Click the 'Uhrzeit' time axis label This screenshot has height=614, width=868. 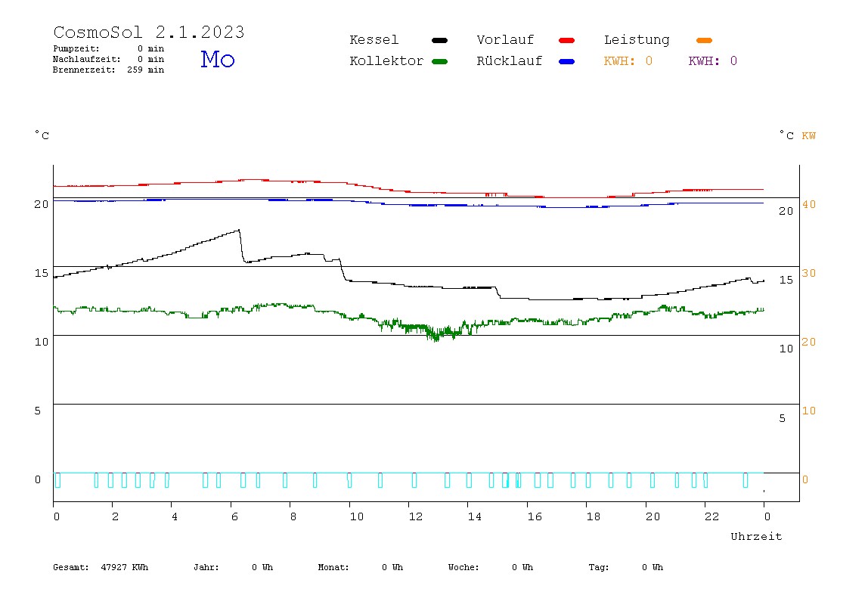(756, 536)
